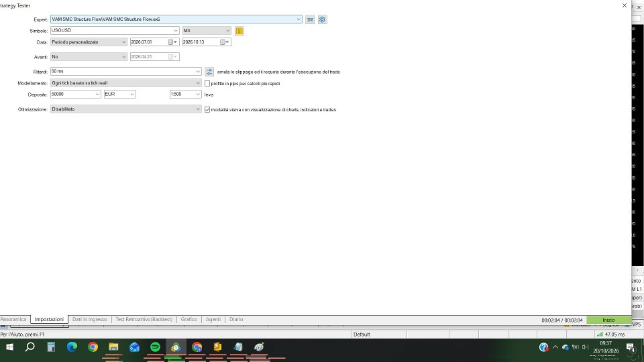Launch Microsoft Edge from the taskbar

click(x=72, y=347)
